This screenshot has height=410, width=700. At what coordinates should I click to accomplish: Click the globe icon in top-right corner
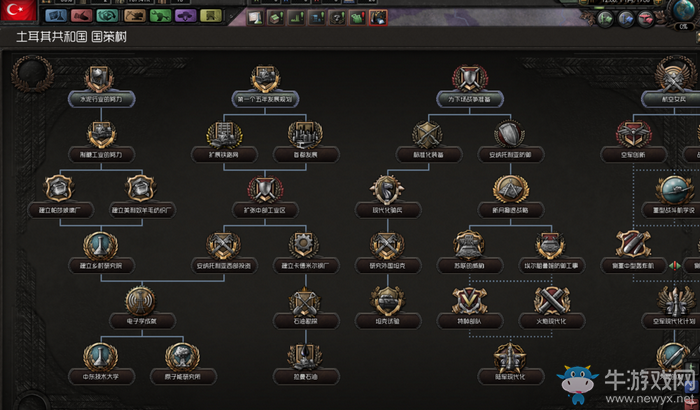(683, 11)
